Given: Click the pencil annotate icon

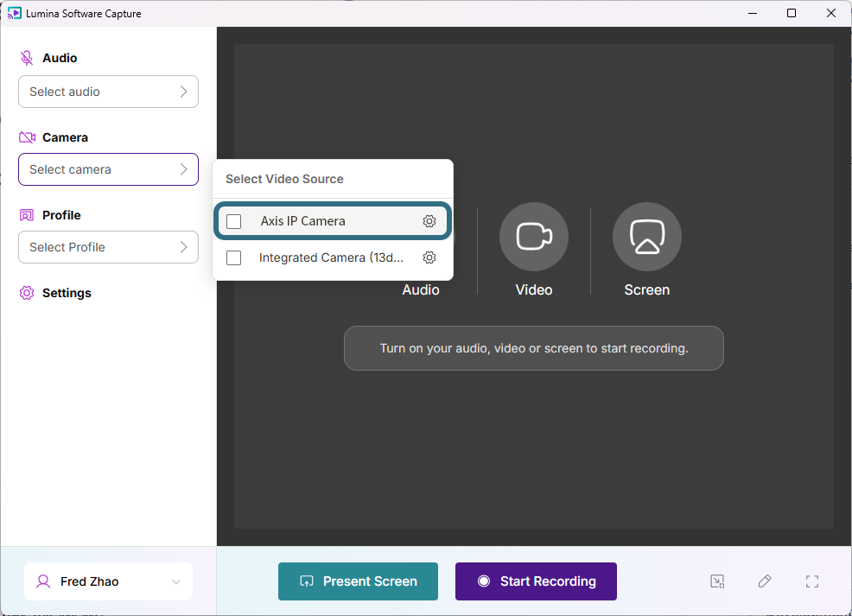Looking at the screenshot, I should coord(765,581).
